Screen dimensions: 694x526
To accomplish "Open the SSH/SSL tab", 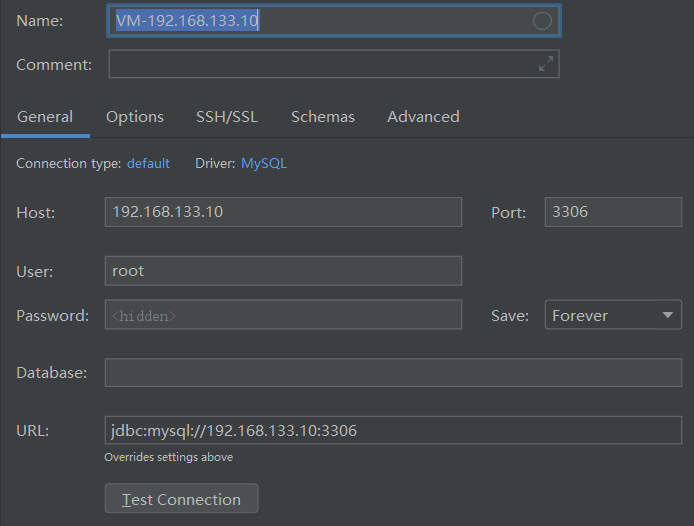I will tap(227, 117).
